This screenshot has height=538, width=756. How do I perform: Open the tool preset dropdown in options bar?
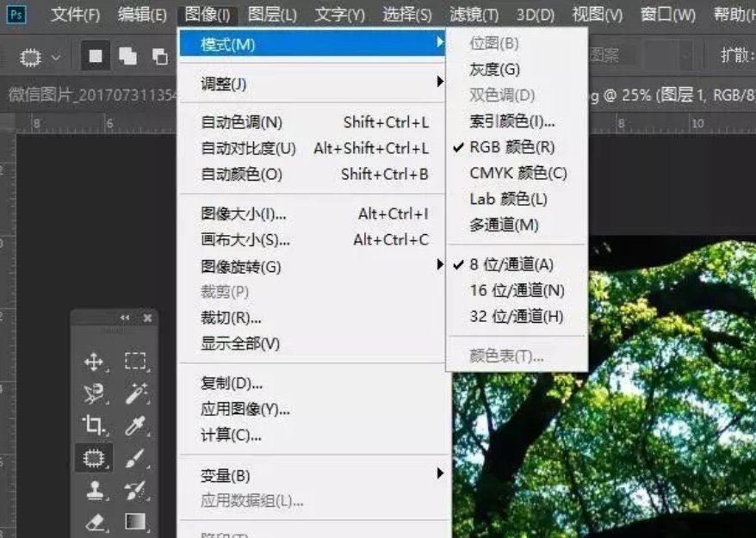(x=54, y=57)
